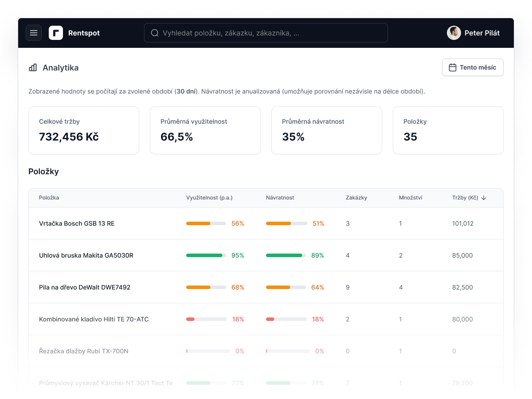The height and width of the screenshot is (399, 532).
Task: Open the Tento měsíc period selector
Action: point(473,67)
